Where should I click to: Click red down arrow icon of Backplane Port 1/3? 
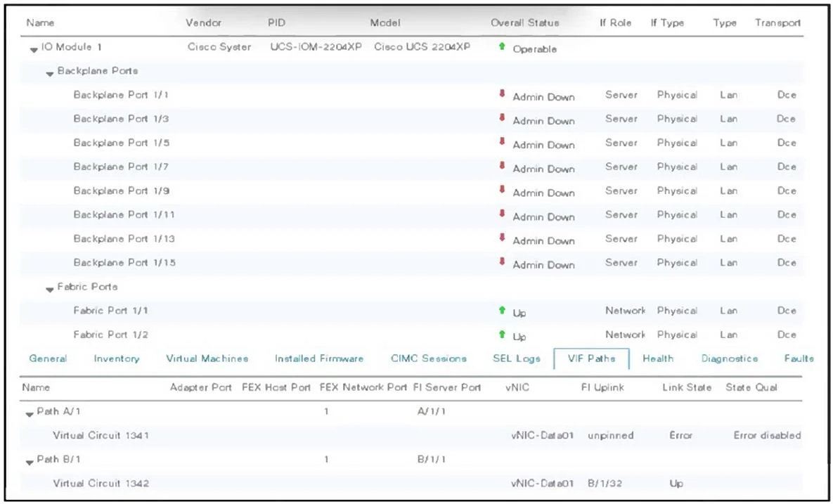click(x=501, y=118)
